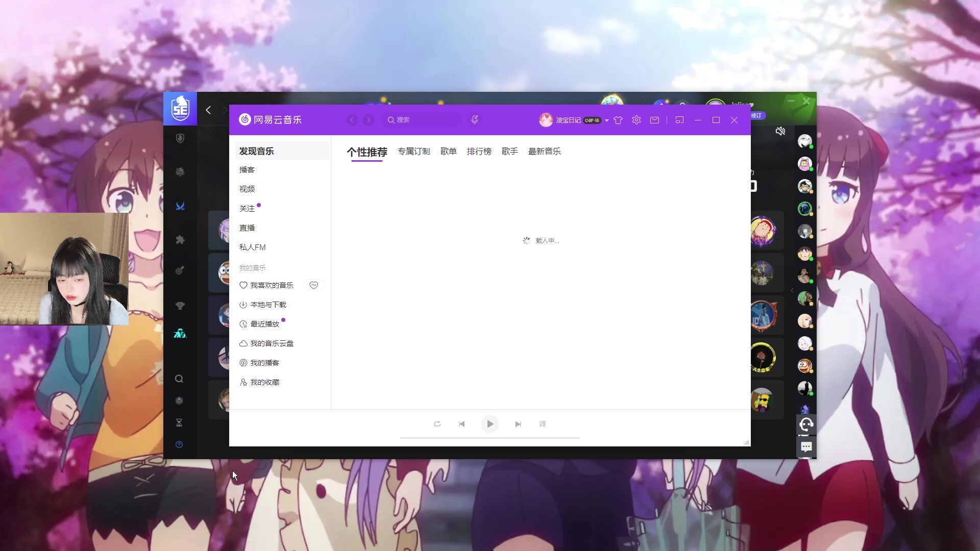The height and width of the screenshot is (551, 980).
Task: Toggle the muted speaker icon in 5E
Action: [780, 131]
